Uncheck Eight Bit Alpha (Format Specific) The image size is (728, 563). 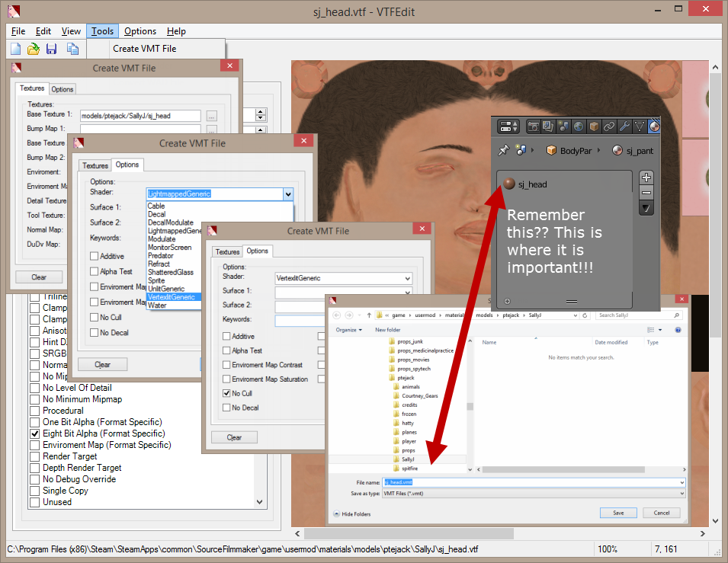pos(34,434)
